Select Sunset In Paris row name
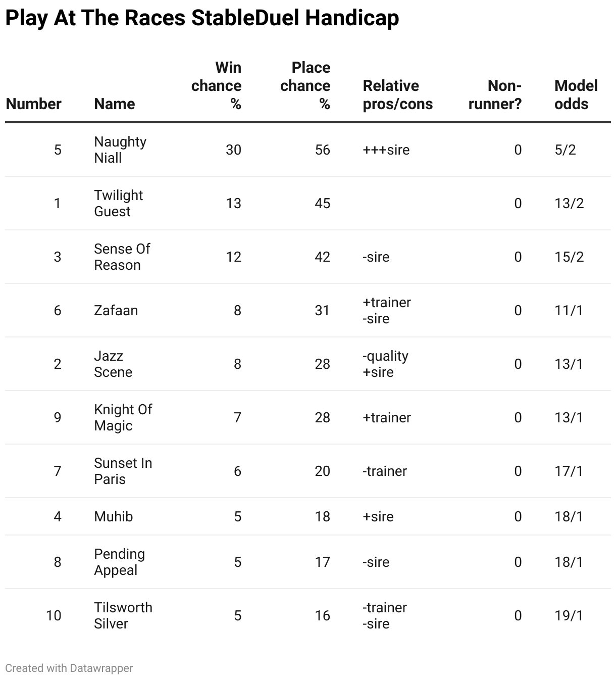This screenshot has width=616, height=680. (x=123, y=471)
